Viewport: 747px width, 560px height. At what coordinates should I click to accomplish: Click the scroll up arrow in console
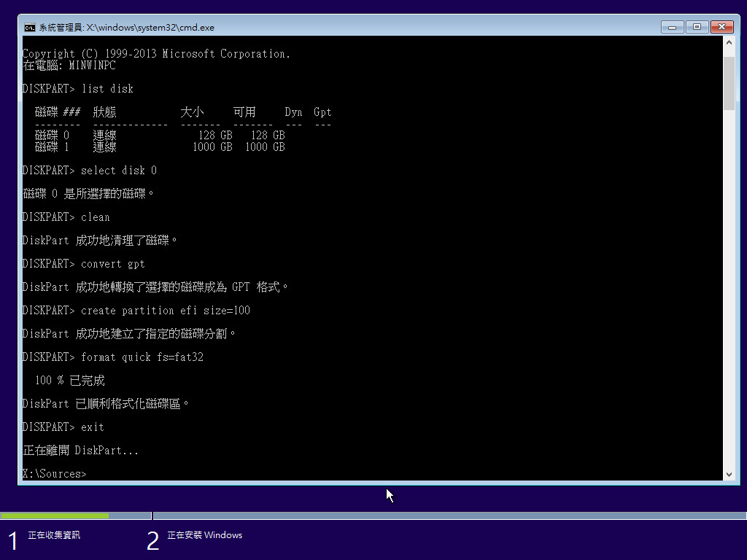point(729,42)
